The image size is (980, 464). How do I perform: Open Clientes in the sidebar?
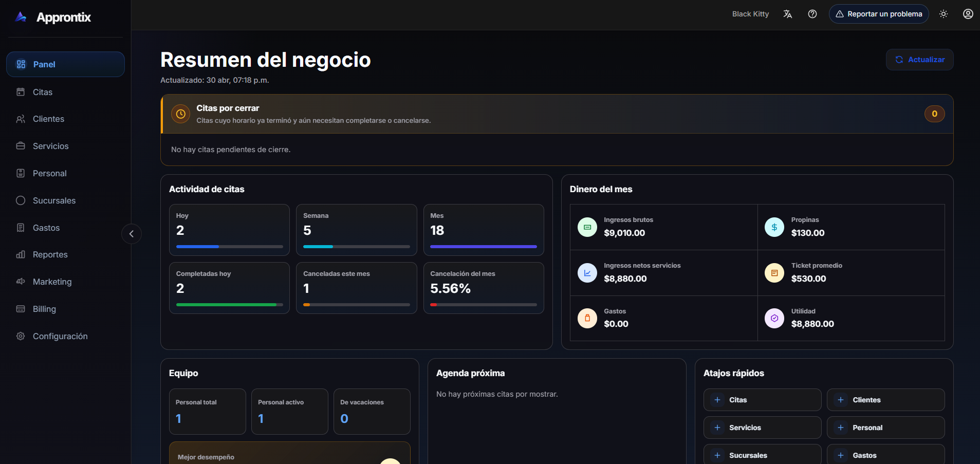coord(65,119)
